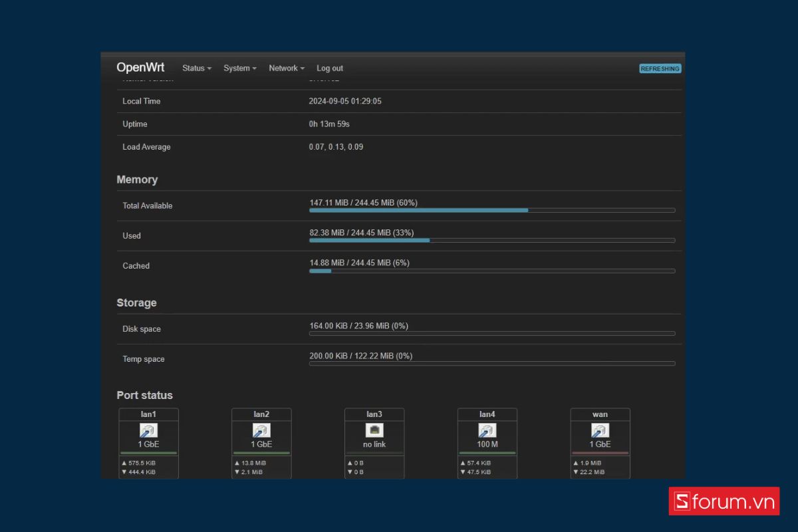Click the Local Time row label
This screenshot has height=532, width=798.
tap(142, 102)
